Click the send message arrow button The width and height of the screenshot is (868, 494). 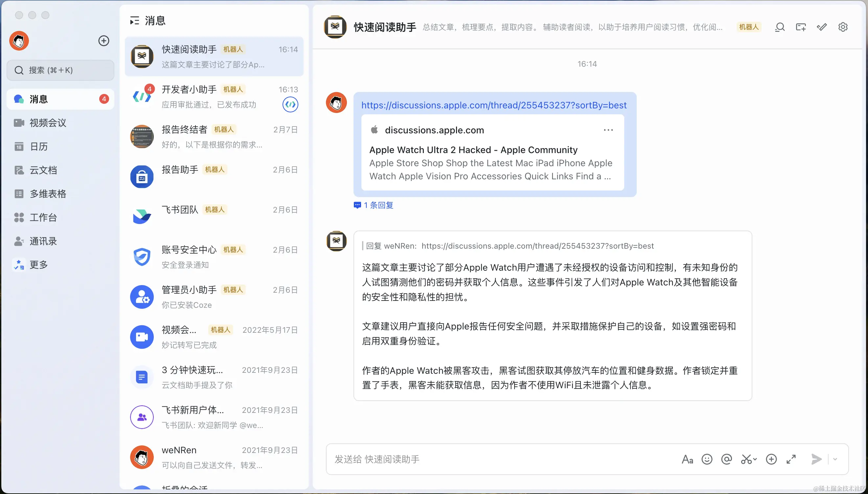click(x=816, y=459)
